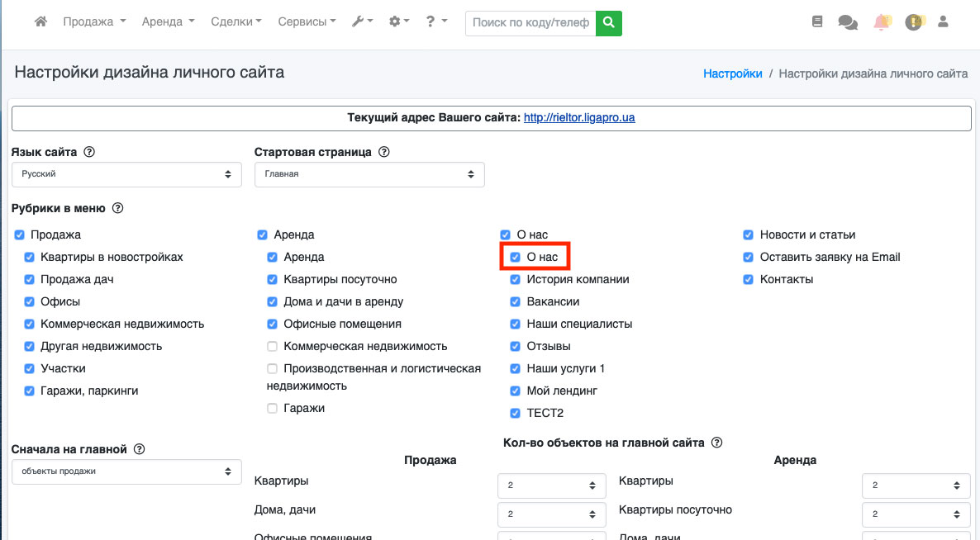The height and width of the screenshot is (540, 980).
Task: Open the chat messages icon
Action: point(848,22)
